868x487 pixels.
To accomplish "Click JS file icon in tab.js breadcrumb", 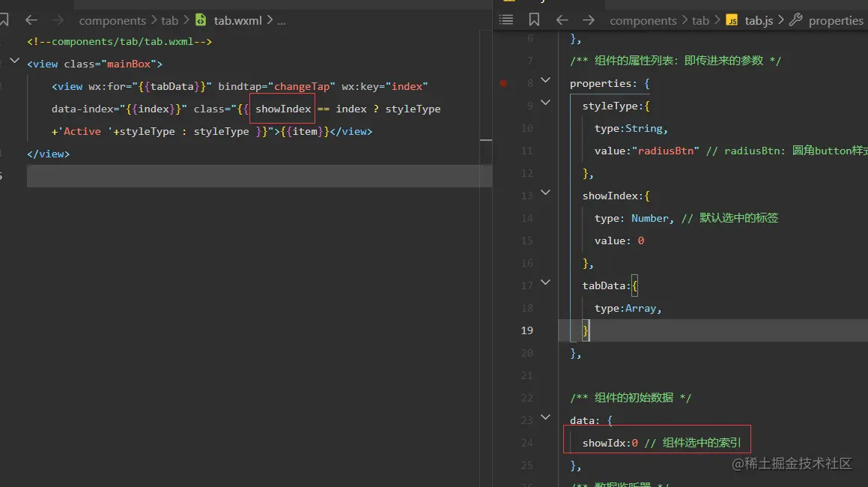I will pyautogui.click(x=732, y=20).
